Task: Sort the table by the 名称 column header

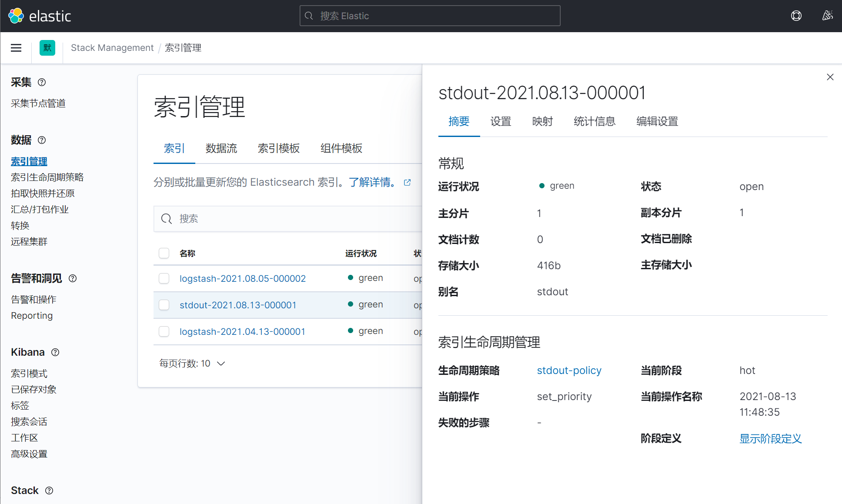Action: [187, 253]
